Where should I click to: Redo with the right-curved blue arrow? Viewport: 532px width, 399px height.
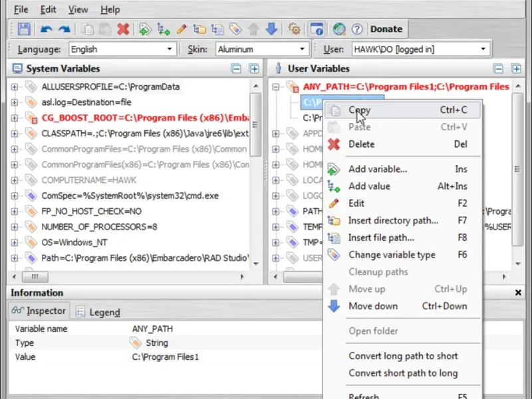coord(64,29)
